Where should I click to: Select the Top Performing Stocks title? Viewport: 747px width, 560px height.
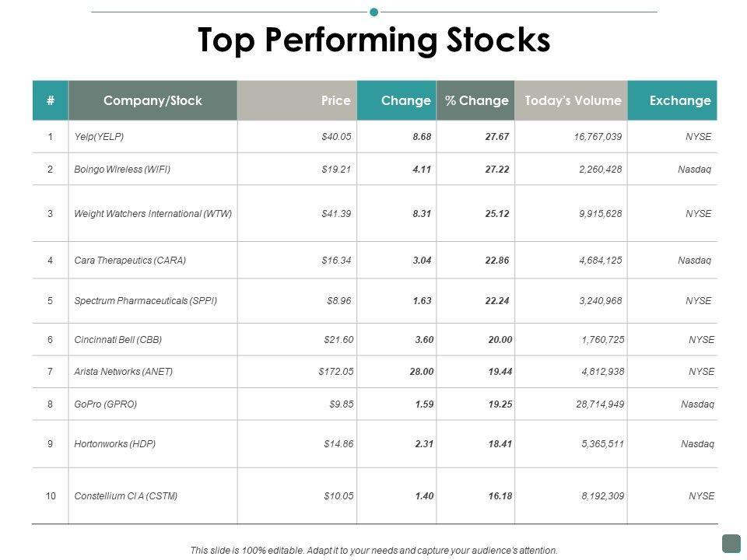tap(373, 40)
